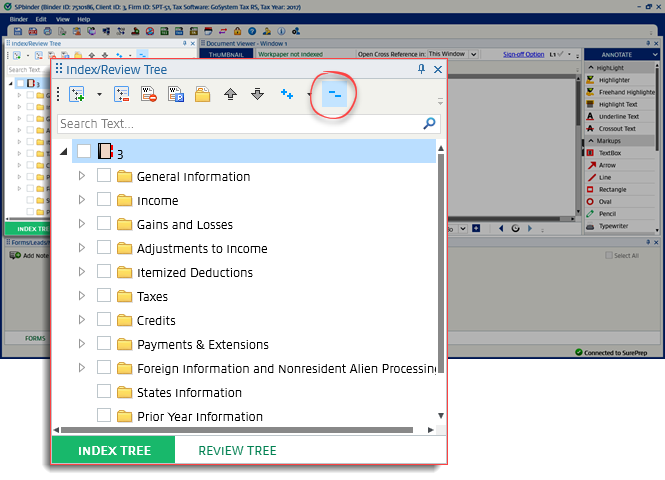
Task: Check the General Information folder checkbox
Action: tap(104, 176)
